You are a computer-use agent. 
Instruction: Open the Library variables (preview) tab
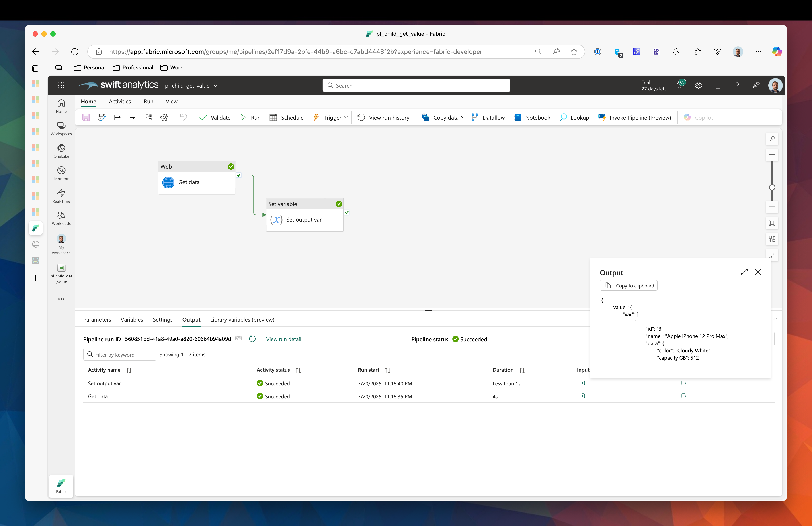242,319
